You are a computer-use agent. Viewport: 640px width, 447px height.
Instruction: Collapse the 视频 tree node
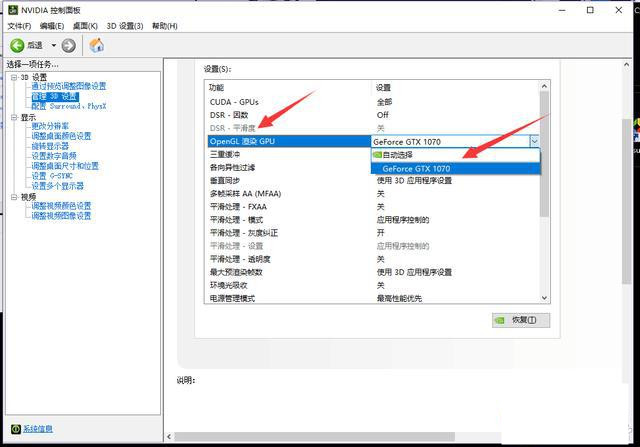click(14, 197)
